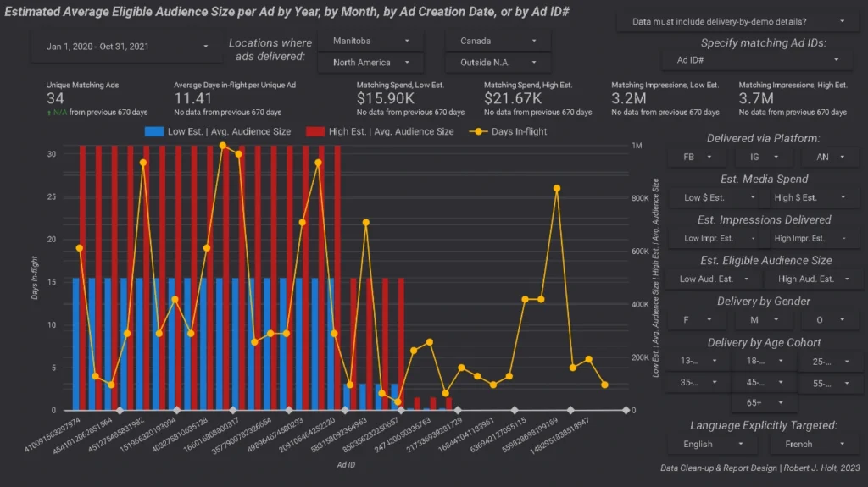Open the Canada location dropdown
Screen dimensions: 868x487
click(x=498, y=41)
